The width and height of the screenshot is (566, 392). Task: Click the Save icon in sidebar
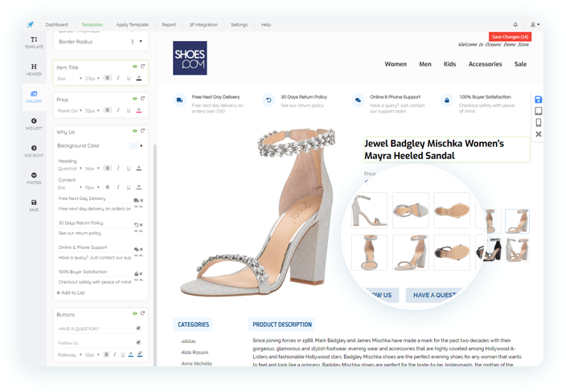click(34, 205)
